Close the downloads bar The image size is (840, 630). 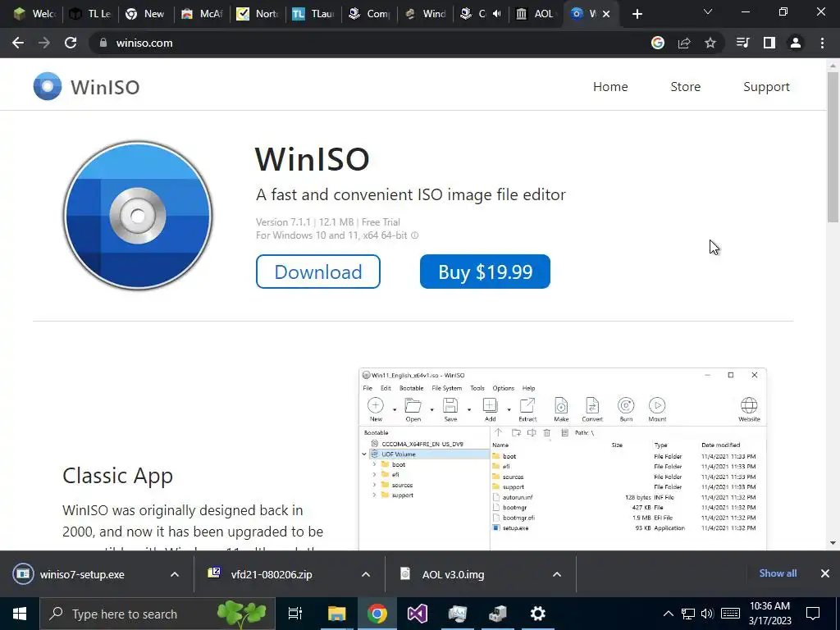coord(825,573)
